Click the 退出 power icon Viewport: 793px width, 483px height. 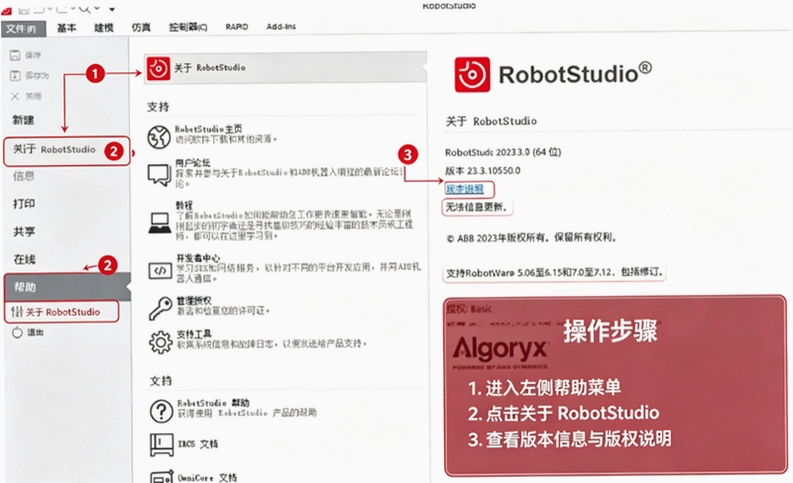pos(17,332)
